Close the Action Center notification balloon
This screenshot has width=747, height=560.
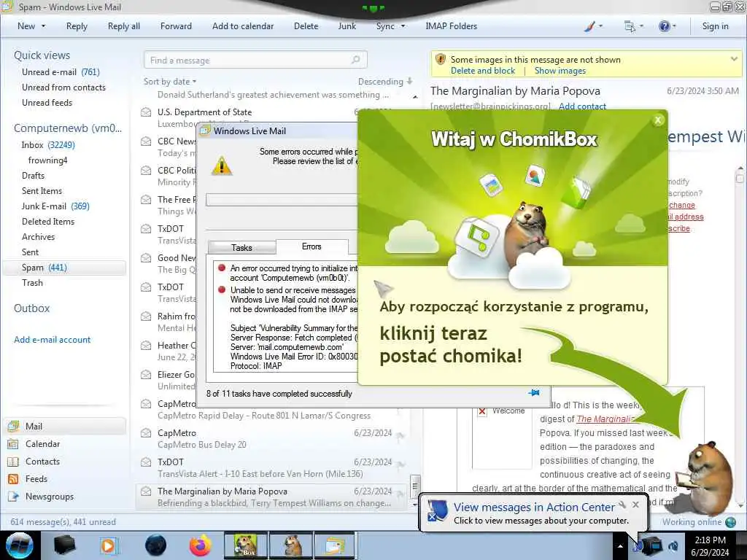tap(635, 505)
